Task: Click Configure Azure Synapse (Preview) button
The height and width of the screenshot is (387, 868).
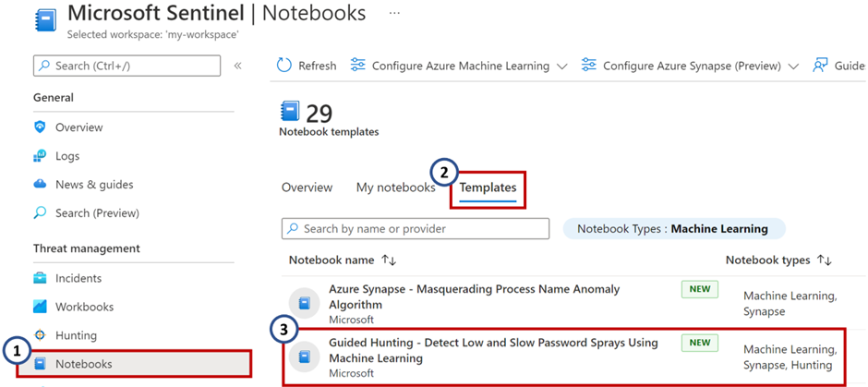Action: point(690,66)
